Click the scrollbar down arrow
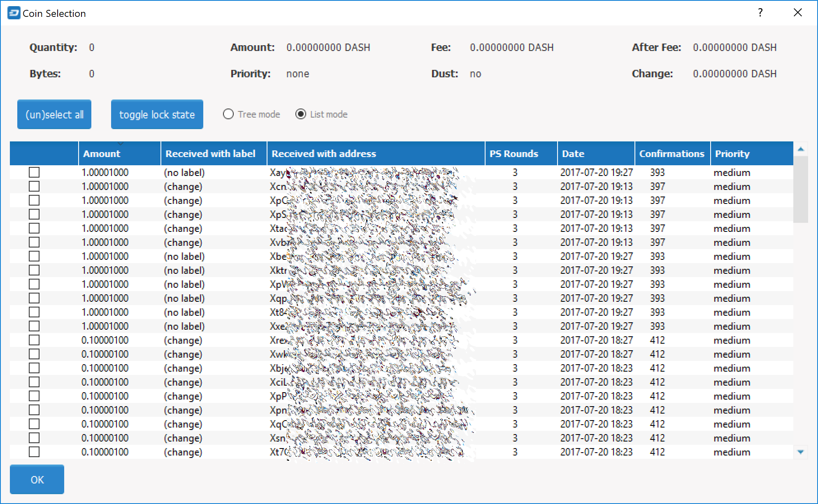818x504 pixels. click(801, 452)
